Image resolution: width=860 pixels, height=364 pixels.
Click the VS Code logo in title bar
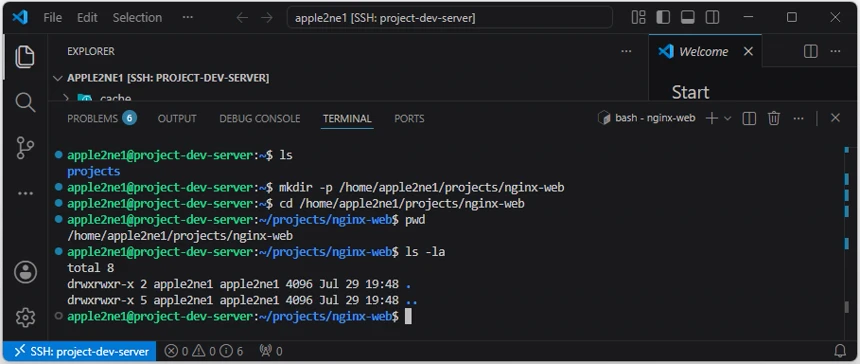[x=20, y=18]
